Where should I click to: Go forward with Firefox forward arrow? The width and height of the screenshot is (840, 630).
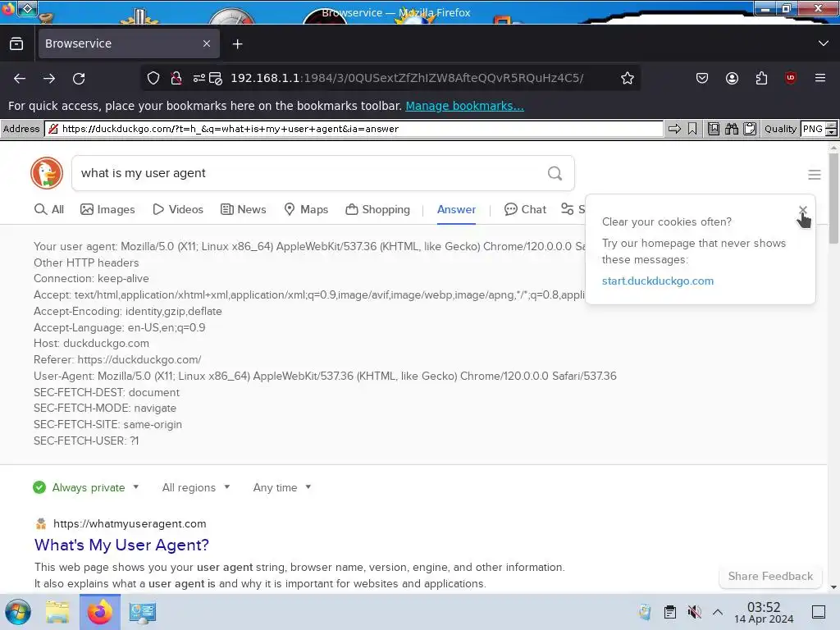[x=49, y=78]
